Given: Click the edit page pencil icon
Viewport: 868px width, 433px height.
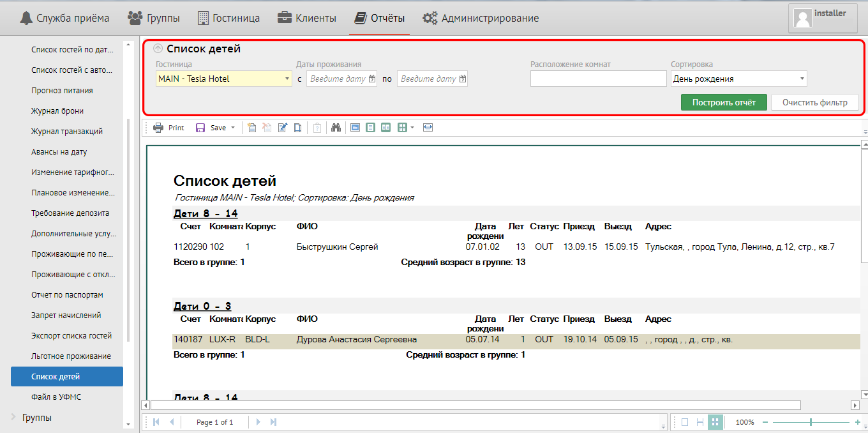Looking at the screenshot, I should pyautogui.click(x=283, y=128).
